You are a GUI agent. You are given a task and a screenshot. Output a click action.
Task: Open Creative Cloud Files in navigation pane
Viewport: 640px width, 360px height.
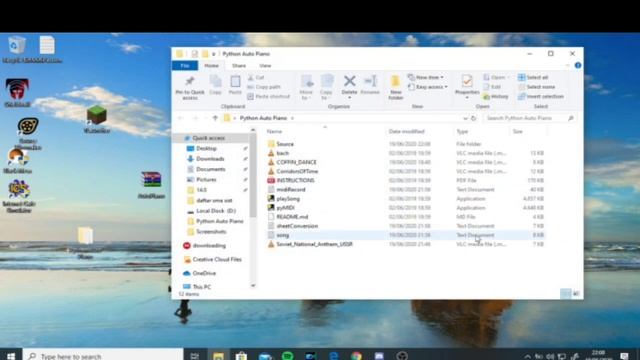click(217, 259)
